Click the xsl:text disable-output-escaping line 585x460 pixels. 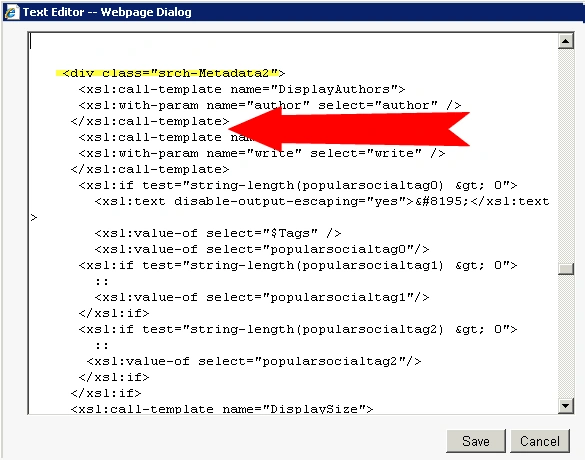(x=322, y=201)
